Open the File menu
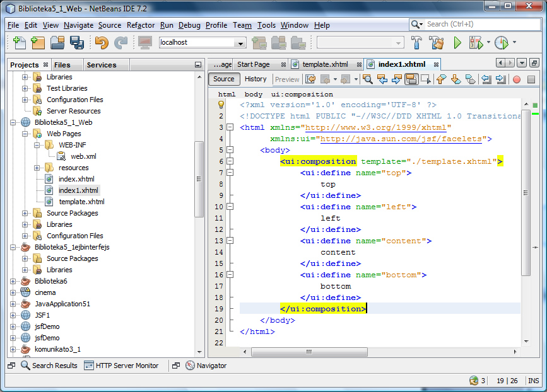 point(13,25)
